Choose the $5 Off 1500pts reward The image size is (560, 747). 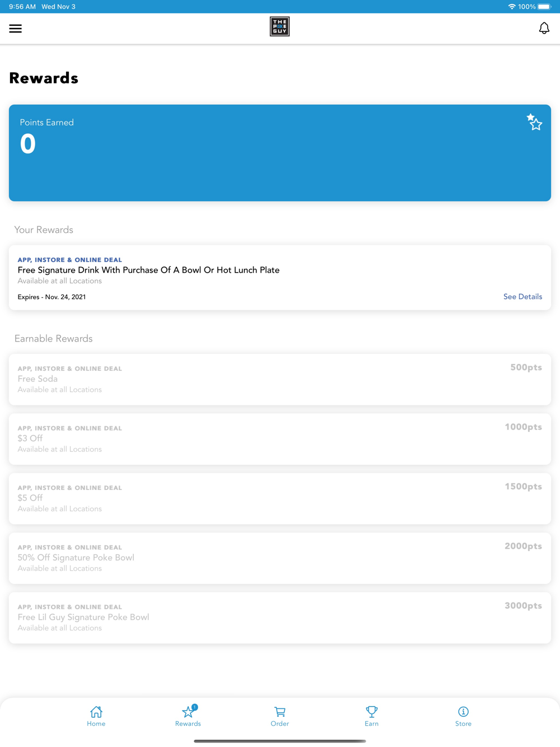coord(279,498)
